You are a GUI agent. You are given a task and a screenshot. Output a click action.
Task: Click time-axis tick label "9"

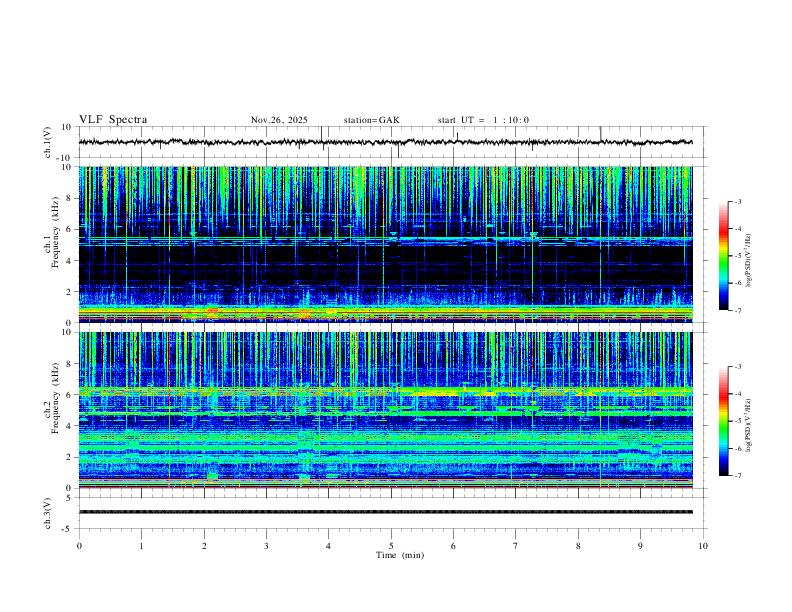pyautogui.click(x=640, y=546)
